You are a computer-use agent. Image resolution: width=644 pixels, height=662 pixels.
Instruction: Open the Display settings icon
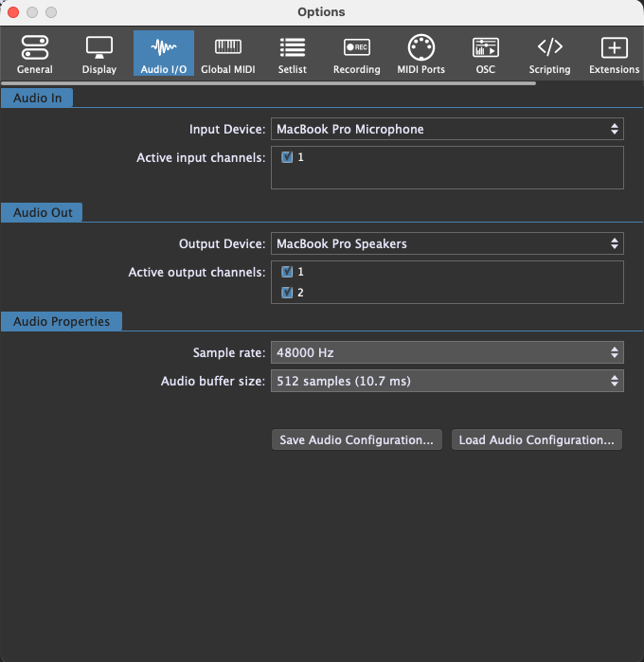(x=98, y=53)
